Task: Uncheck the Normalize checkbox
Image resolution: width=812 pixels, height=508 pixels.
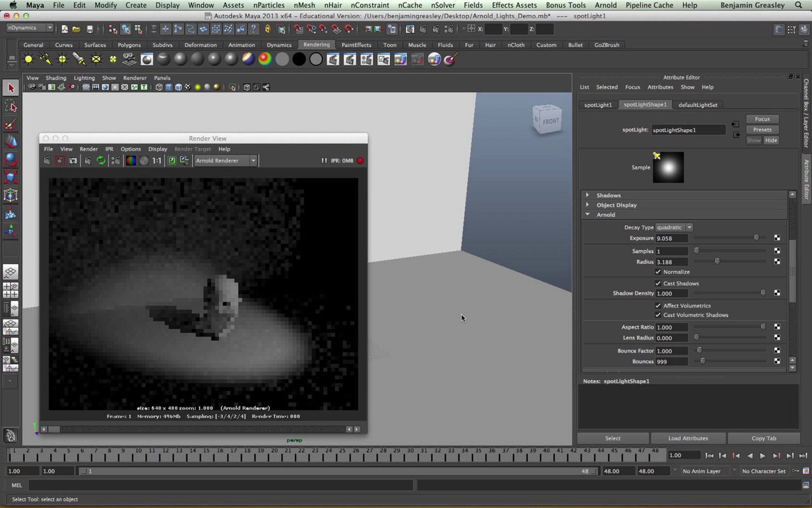Action: click(x=658, y=272)
